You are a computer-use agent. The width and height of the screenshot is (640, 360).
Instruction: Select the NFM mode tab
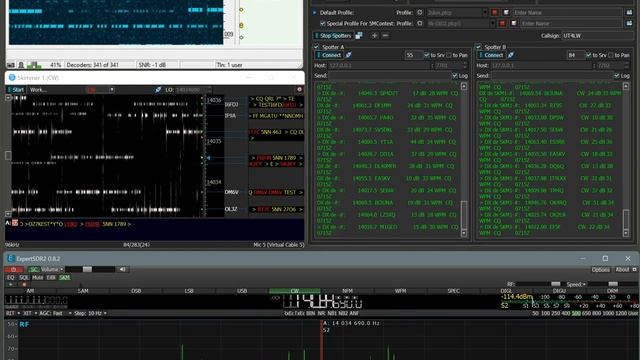click(x=347, y=291)
